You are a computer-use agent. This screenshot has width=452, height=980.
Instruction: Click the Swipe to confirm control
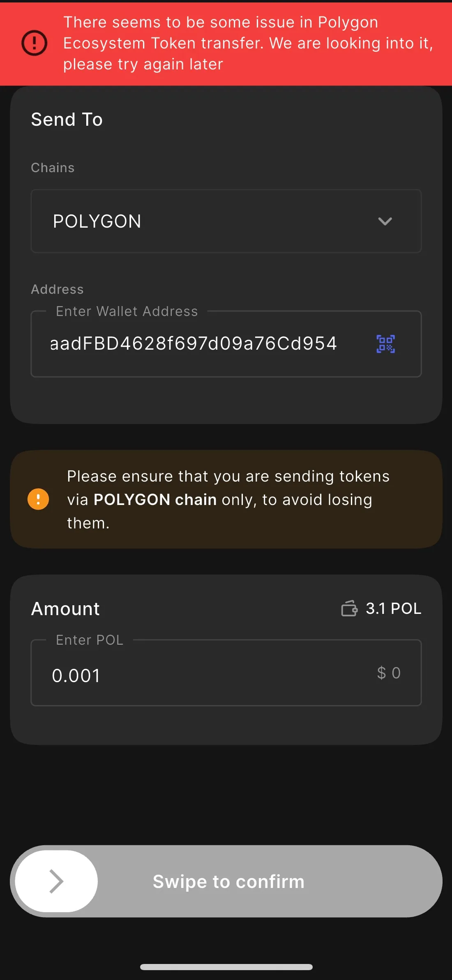coord(228,881)
